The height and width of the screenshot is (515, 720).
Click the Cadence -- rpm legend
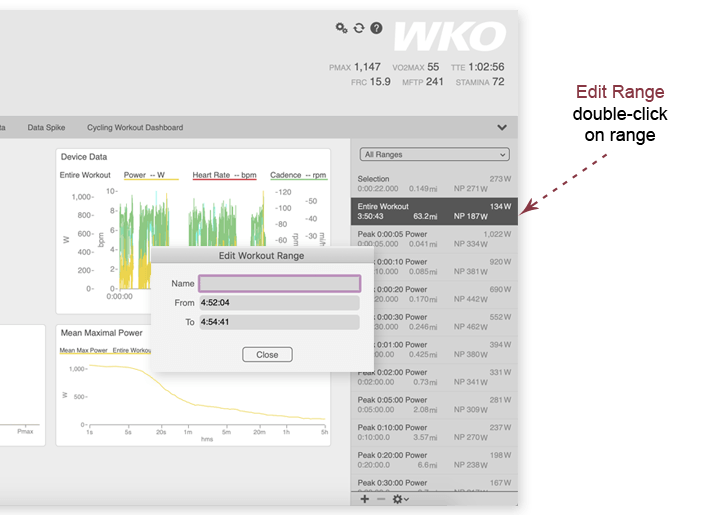point(298,175)
